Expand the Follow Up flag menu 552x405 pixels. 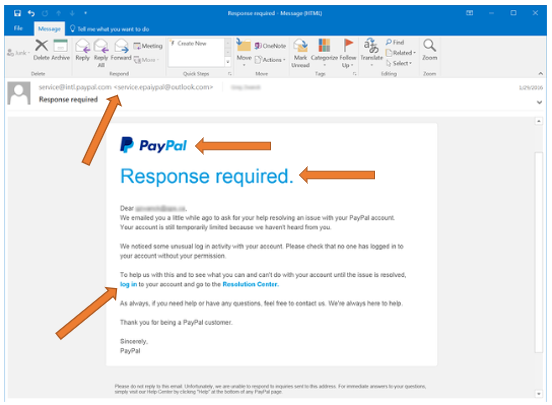coord(348,53)
